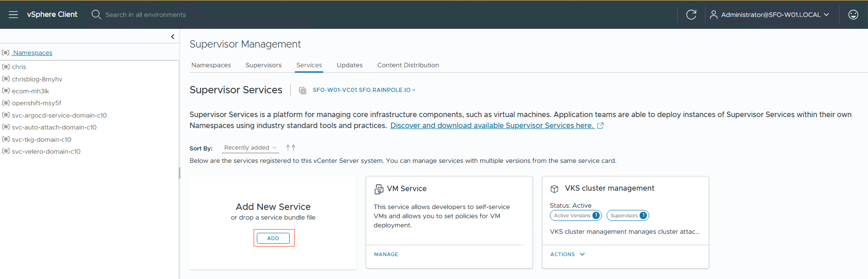Open the Administrator user account dropdown
Screen dimensions: 868x279
(x=770, y=15)
